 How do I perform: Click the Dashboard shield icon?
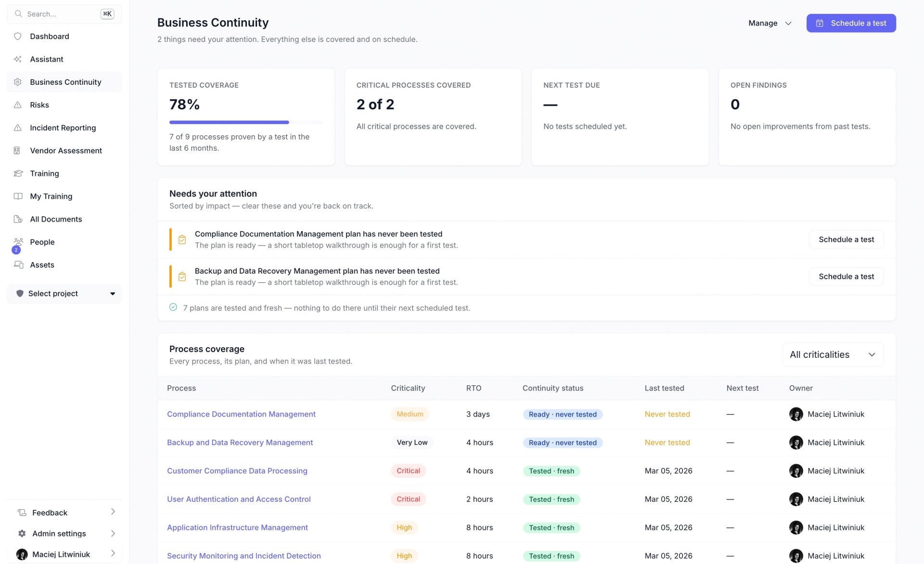point(18,36)
